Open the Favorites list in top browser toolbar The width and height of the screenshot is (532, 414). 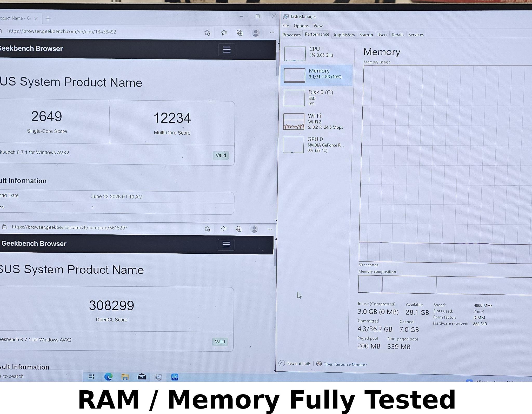224,33
